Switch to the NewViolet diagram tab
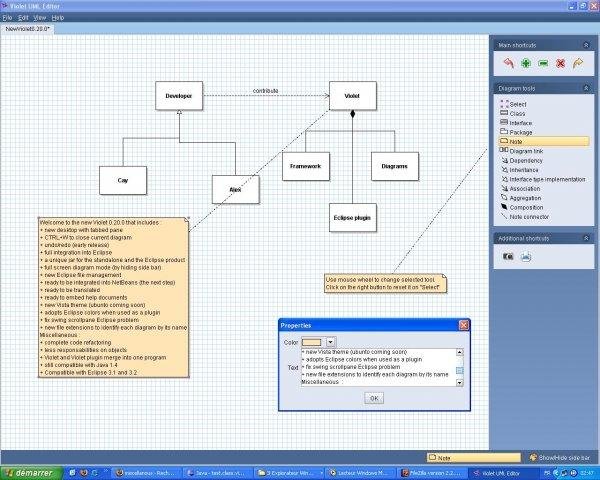 pyautogui.click(x=27, y=29)
